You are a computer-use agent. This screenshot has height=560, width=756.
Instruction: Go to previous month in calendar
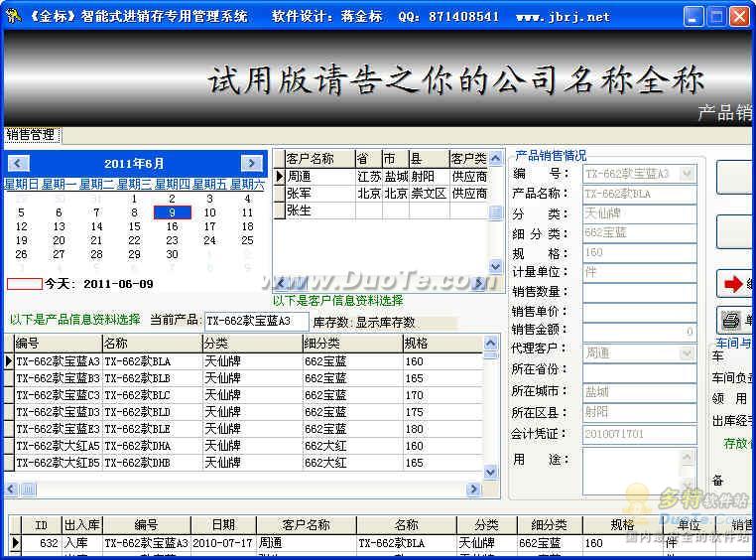click(x=19, y=163)
